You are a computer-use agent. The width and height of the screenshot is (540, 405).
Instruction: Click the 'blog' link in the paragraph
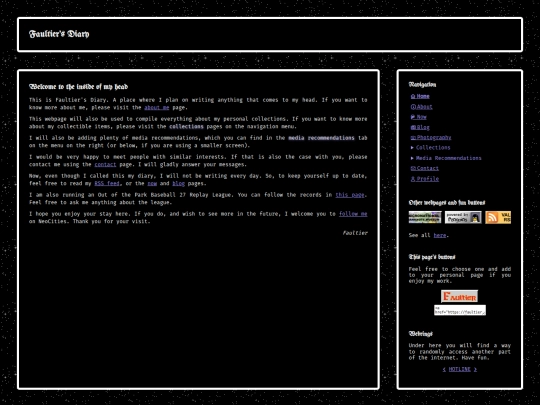pos(178,183)
